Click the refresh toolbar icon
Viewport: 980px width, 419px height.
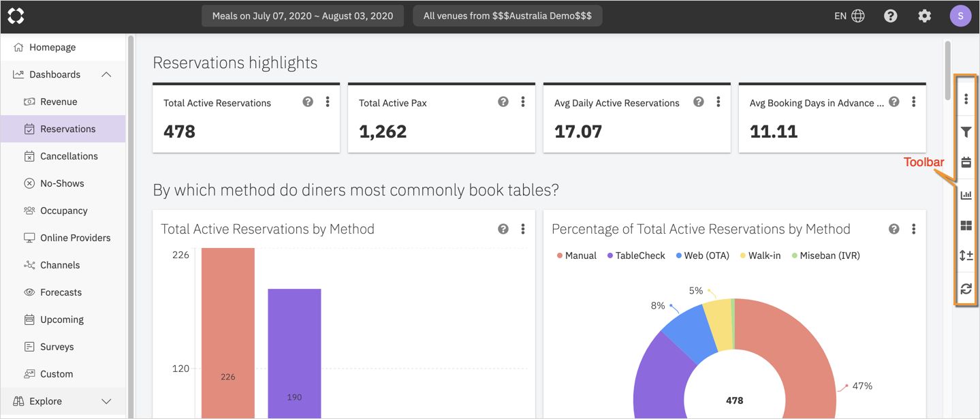click(x=966, y=289)
